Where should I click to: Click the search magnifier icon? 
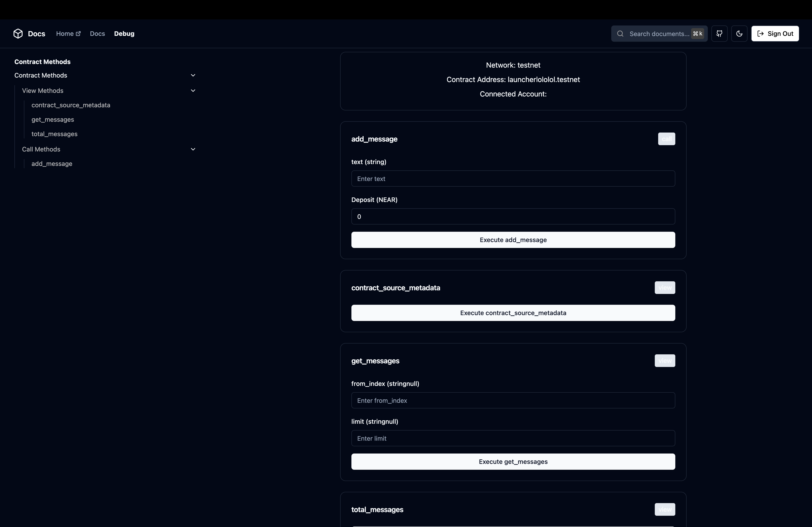[620, 33]
